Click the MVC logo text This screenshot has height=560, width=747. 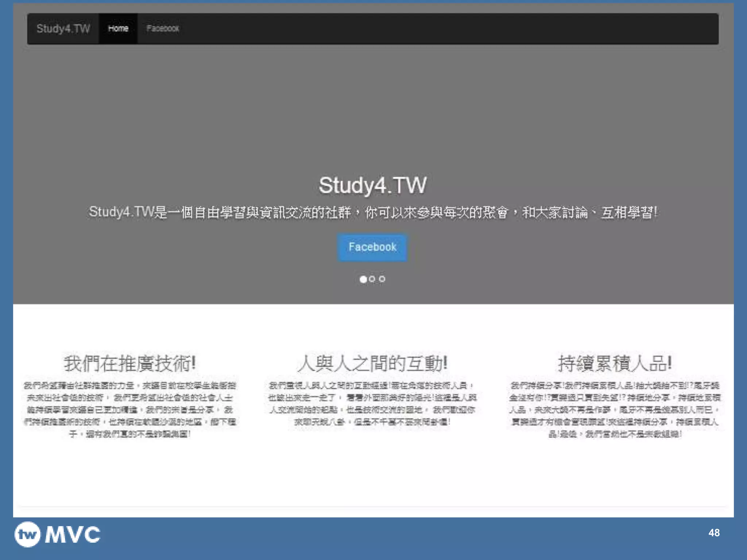point(73,535)
